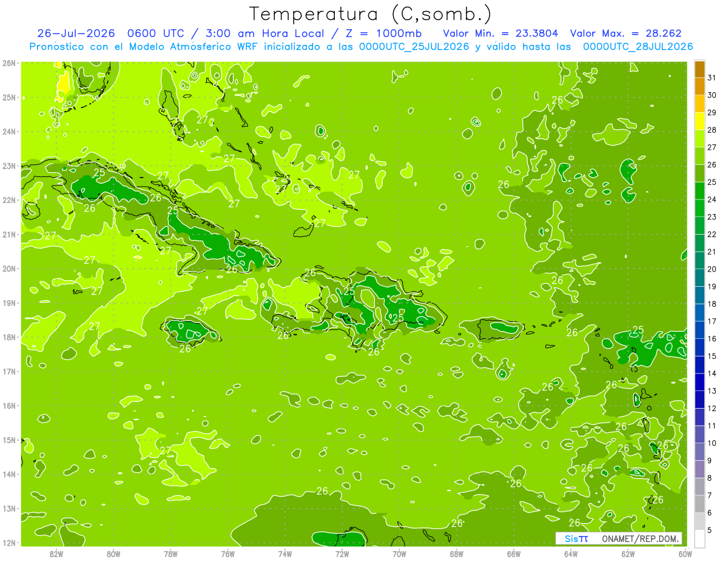The image size is (728, 562).
Task: Pick the legend color band between 28 and 29
Action: coord(699,121)
